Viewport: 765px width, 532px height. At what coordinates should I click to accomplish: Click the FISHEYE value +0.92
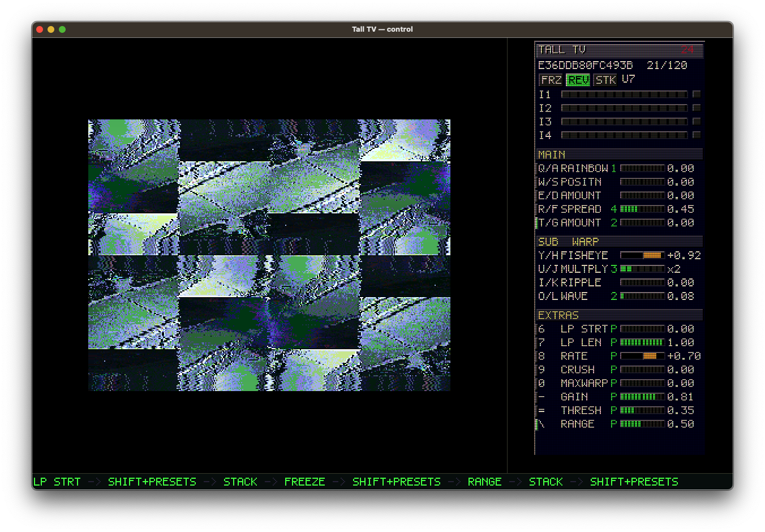point(684,255)
